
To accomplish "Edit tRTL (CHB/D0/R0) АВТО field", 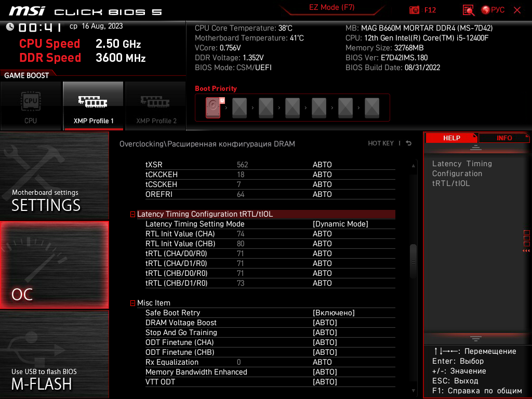I will point(322,273).
